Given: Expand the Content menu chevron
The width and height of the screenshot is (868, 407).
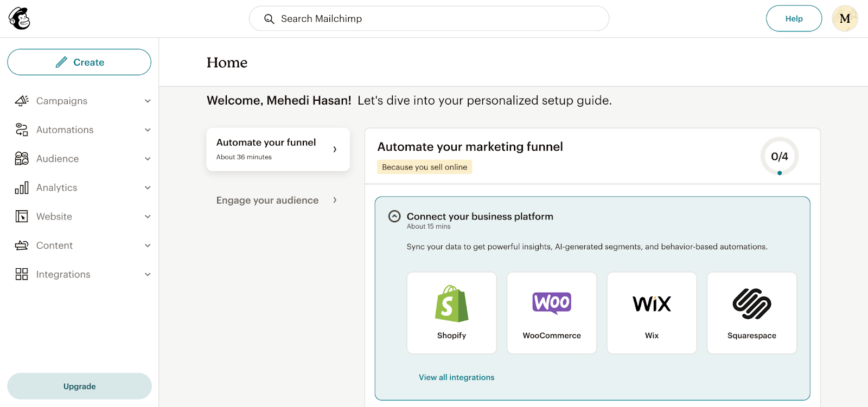Looking at the screenshot, I should (x=148, y=246).
